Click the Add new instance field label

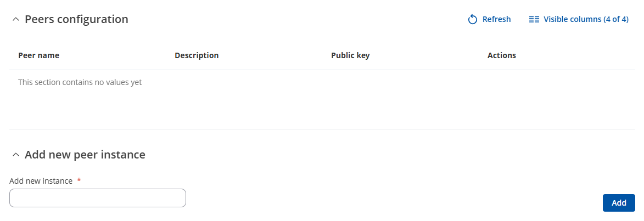[41, 181]
